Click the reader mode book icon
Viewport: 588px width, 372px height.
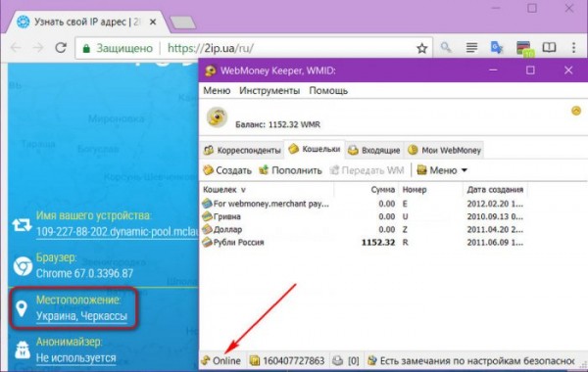pos(549,48)
